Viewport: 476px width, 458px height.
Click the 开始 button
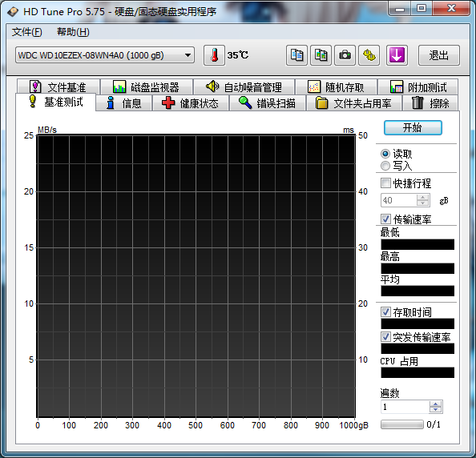tap(413, 127)
